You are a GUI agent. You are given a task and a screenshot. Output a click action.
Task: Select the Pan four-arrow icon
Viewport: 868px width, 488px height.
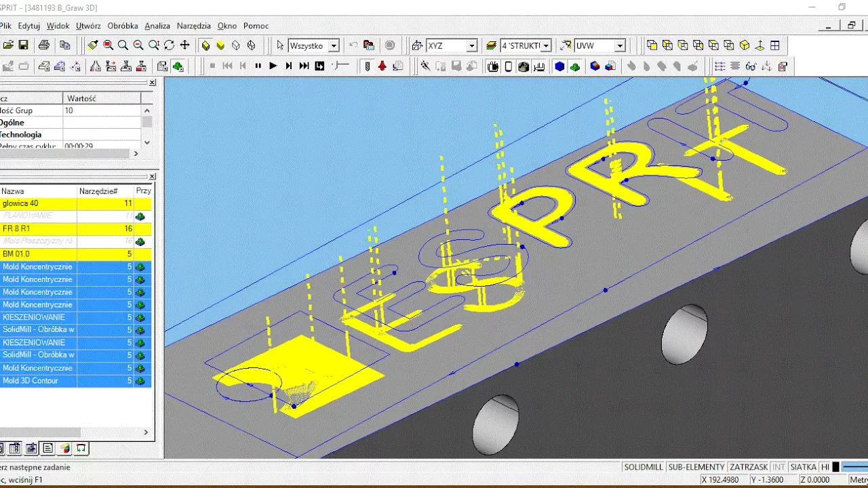184,45
